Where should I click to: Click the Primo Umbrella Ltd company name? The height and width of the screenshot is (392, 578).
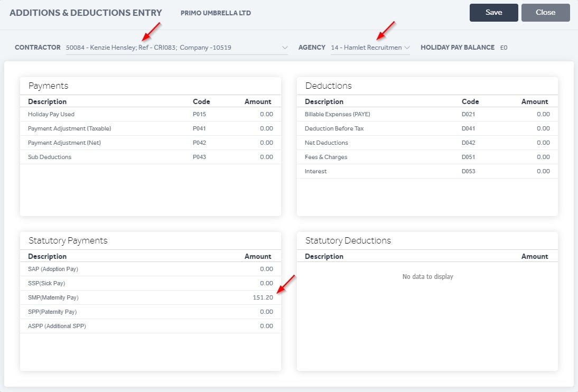coord(216,13)
